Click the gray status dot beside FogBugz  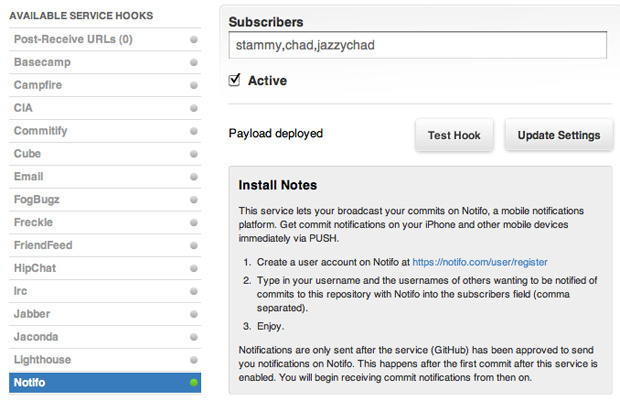[x=194, y=200]
